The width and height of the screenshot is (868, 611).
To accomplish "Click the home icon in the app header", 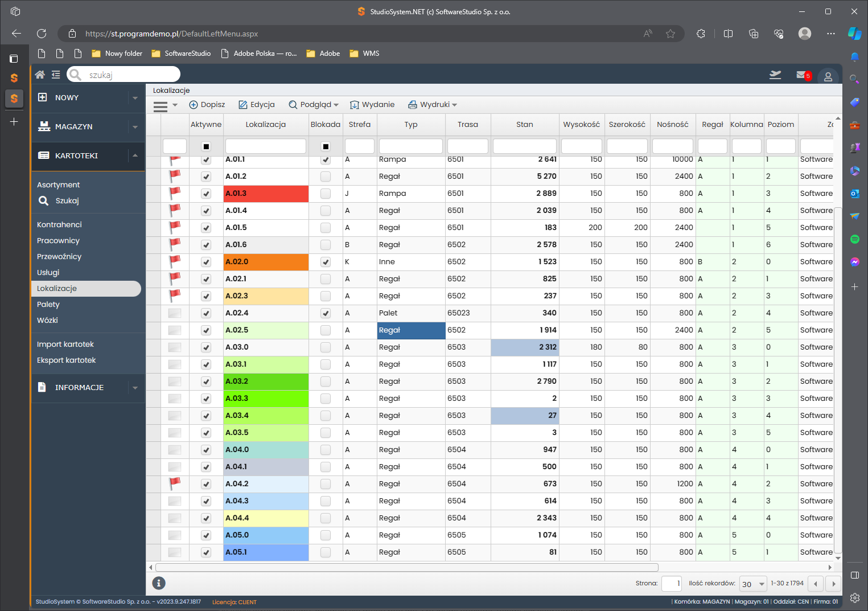I will pyautogui.click(x=40, y=75).
